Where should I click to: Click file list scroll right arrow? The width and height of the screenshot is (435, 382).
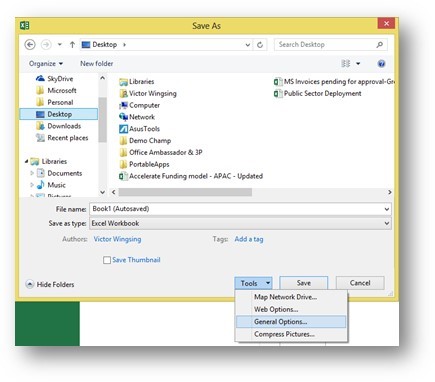click(389, 192)
